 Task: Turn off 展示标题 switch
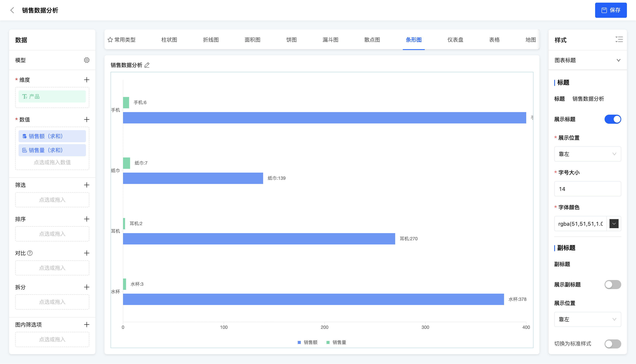[x=613, y=119]
